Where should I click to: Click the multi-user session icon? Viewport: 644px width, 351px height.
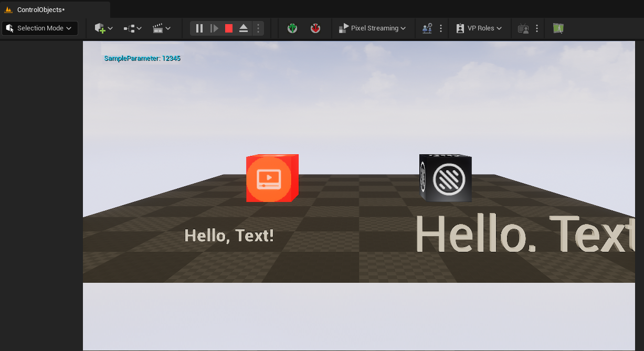pos(427,28)
